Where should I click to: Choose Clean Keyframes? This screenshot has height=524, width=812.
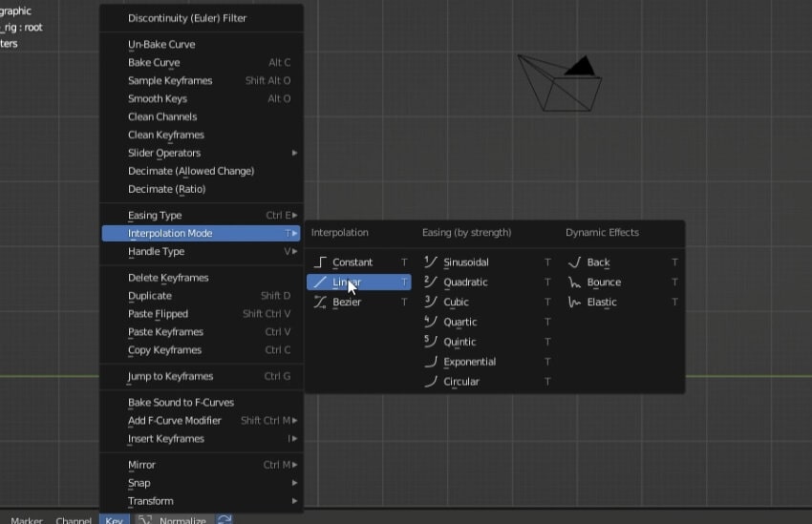point(202,135)
